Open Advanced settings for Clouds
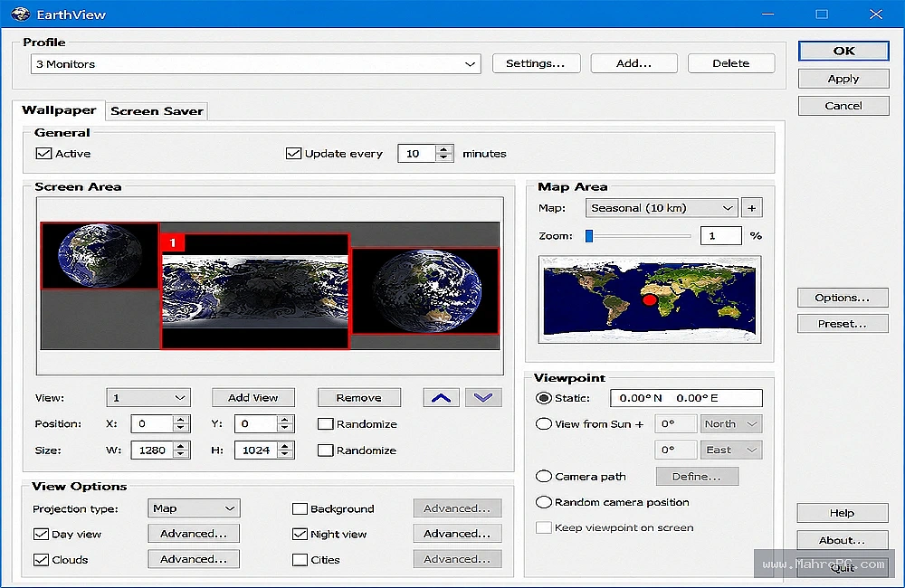Screen dimensions: 905x588 pyautogui.click(x=194, y=559)
